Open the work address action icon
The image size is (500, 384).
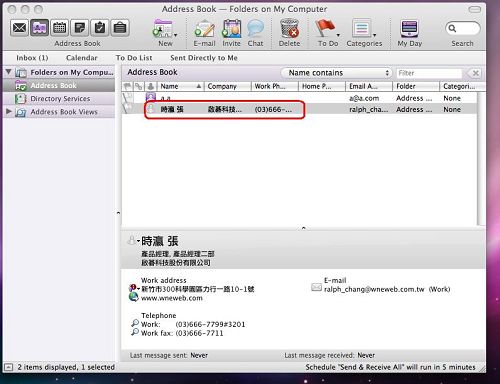(x=134, y=288)
